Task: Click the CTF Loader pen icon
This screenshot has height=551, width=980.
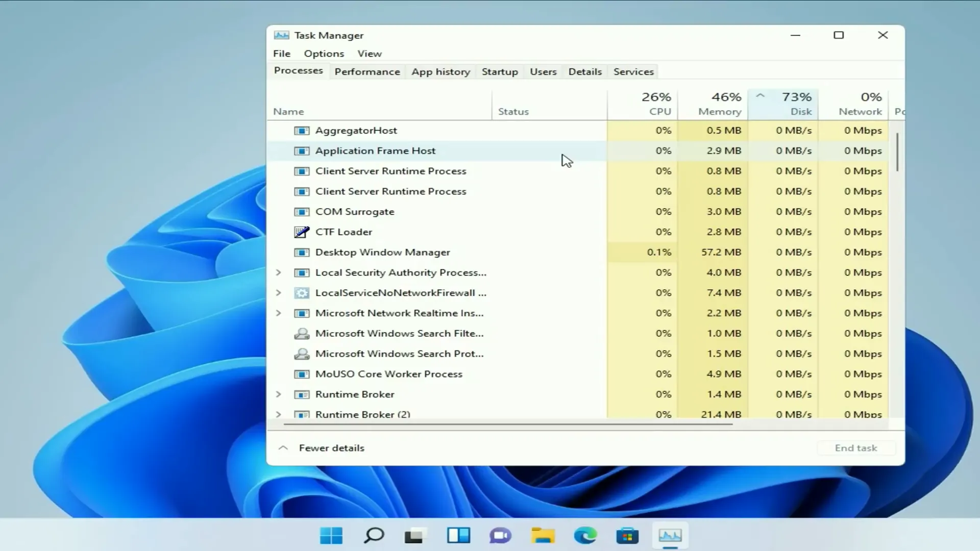Action: tap(302, 232)
